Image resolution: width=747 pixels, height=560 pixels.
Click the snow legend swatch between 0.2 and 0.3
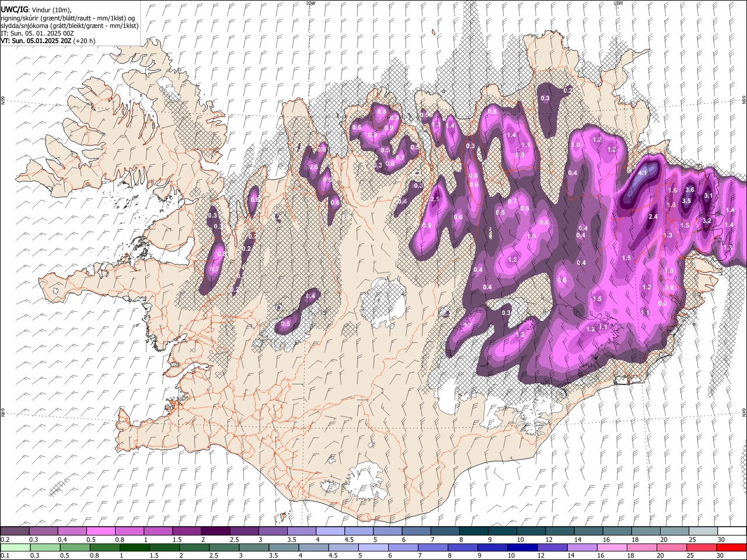(15, 531)
